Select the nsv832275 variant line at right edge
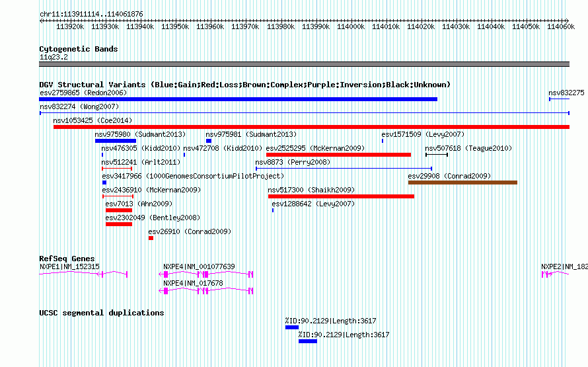 point(559,99)
